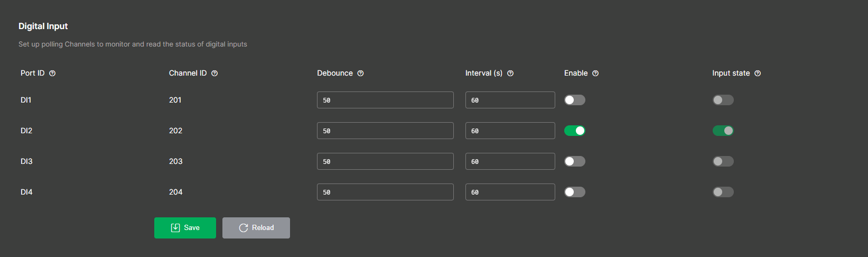868x257 pixels.
Task: Click the Input state help icon
Action: point(758,74)
